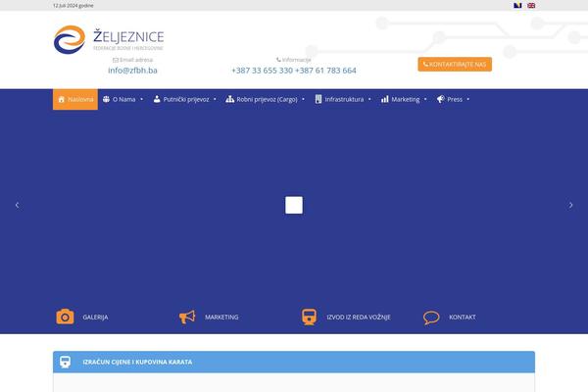Open the Putnički prijevoz menu
The image size is (588, 392).
pyautogui.click(x=186, y=99)
